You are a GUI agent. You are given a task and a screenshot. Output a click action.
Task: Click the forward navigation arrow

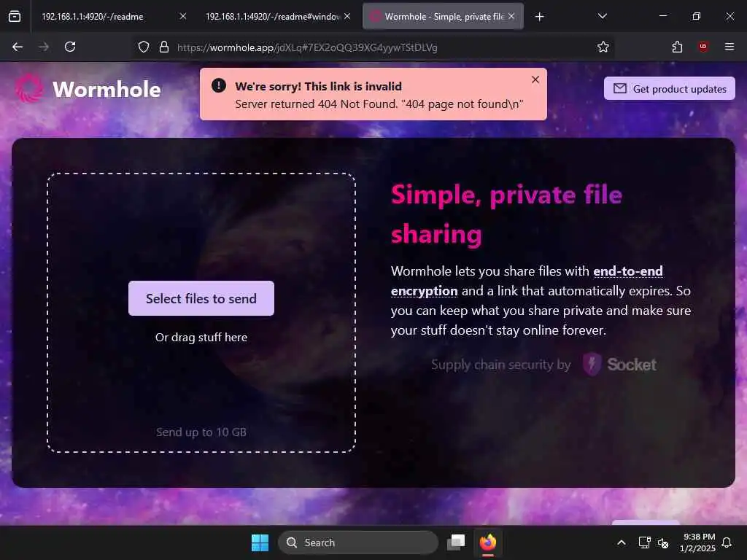click(x=44, y=47)
